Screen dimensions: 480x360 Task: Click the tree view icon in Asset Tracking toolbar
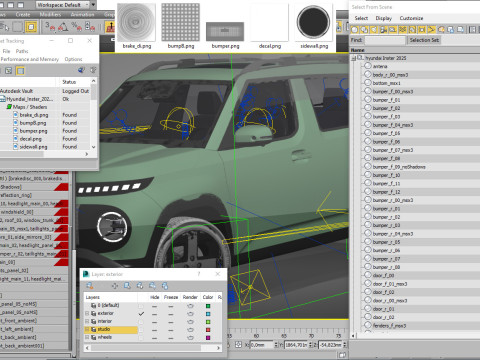[x=9, y=71]
